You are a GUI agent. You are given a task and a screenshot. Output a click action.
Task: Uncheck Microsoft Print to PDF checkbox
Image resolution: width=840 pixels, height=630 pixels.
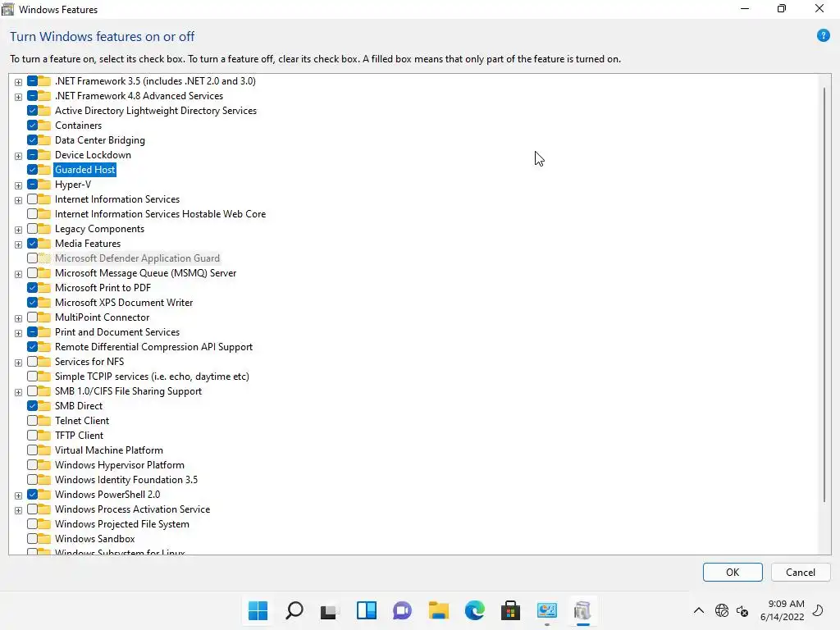coord(32,288)
